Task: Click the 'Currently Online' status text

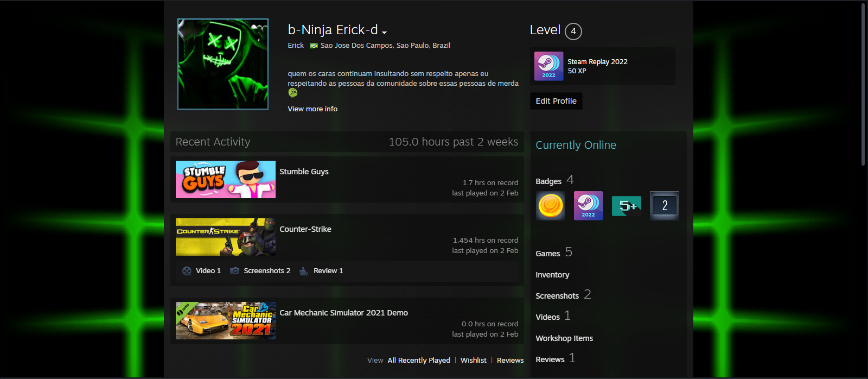Action: pyautogui.click(x=576, y=145)
